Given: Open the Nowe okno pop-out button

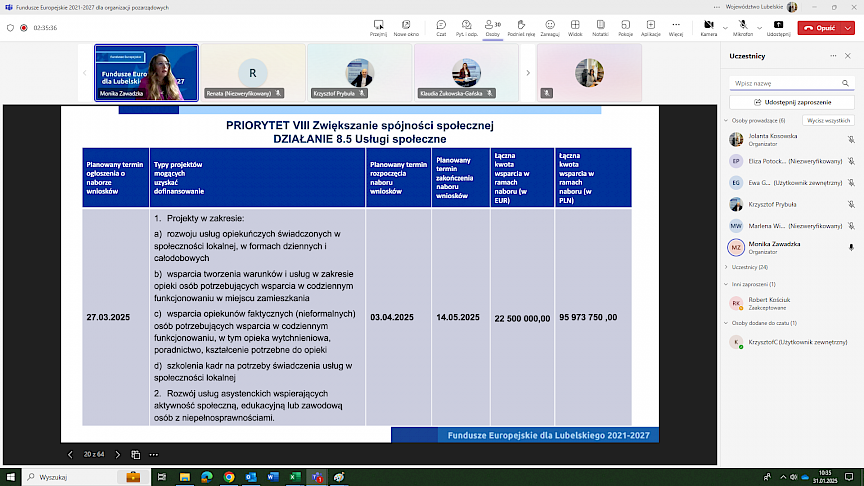Looking at the screenshot, I should pyautogui.click(x=406, y=28).
